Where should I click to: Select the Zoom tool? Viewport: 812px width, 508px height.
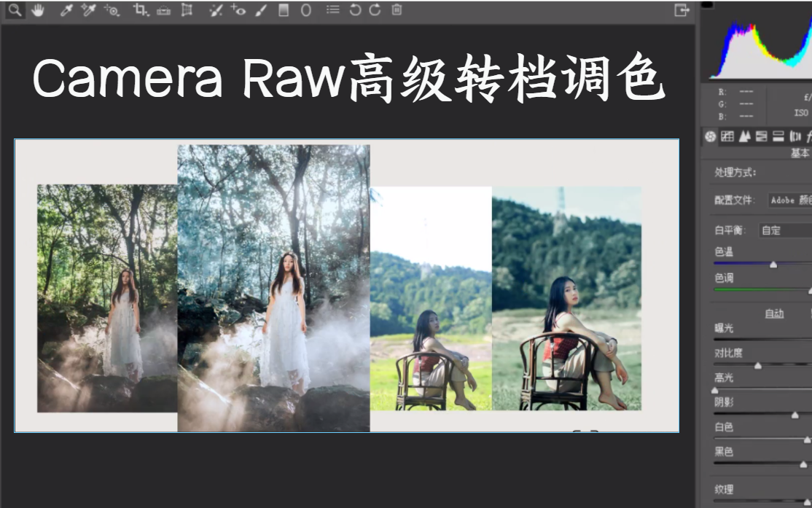[15, 11]
